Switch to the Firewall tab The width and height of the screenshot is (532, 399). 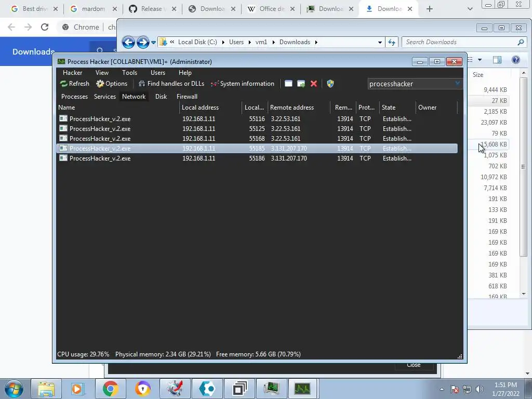pyautogui.click(x=187, y=96)
